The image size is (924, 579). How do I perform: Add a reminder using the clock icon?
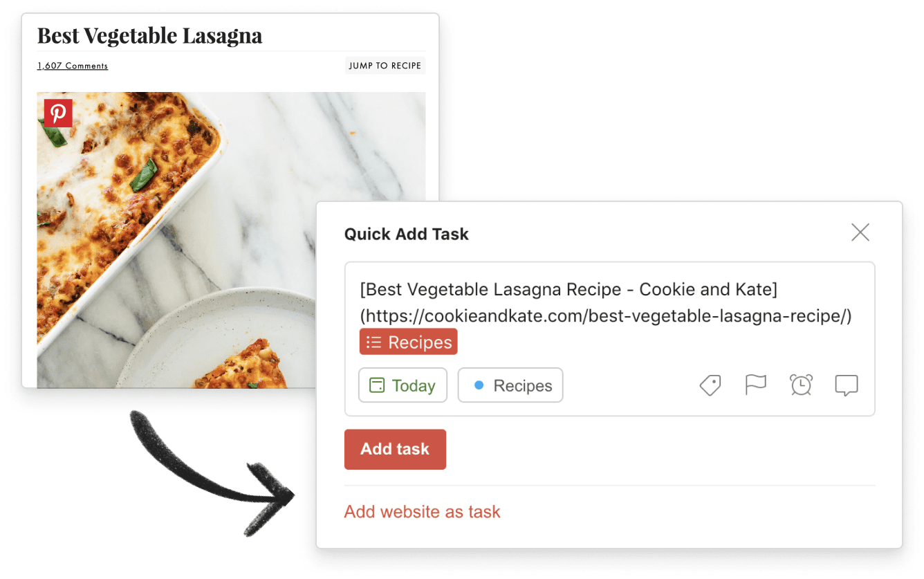tap(801, 385)
